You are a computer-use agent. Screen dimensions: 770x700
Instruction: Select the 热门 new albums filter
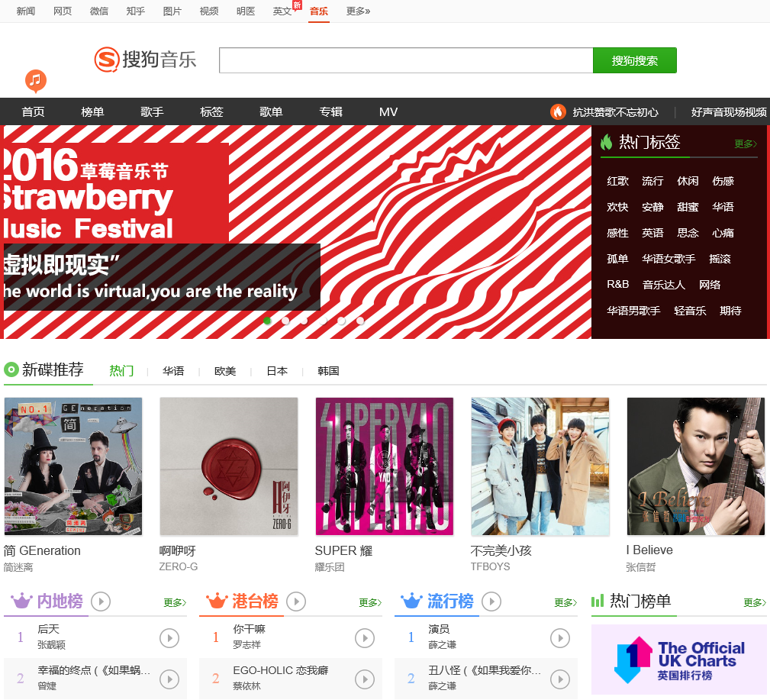121,371
